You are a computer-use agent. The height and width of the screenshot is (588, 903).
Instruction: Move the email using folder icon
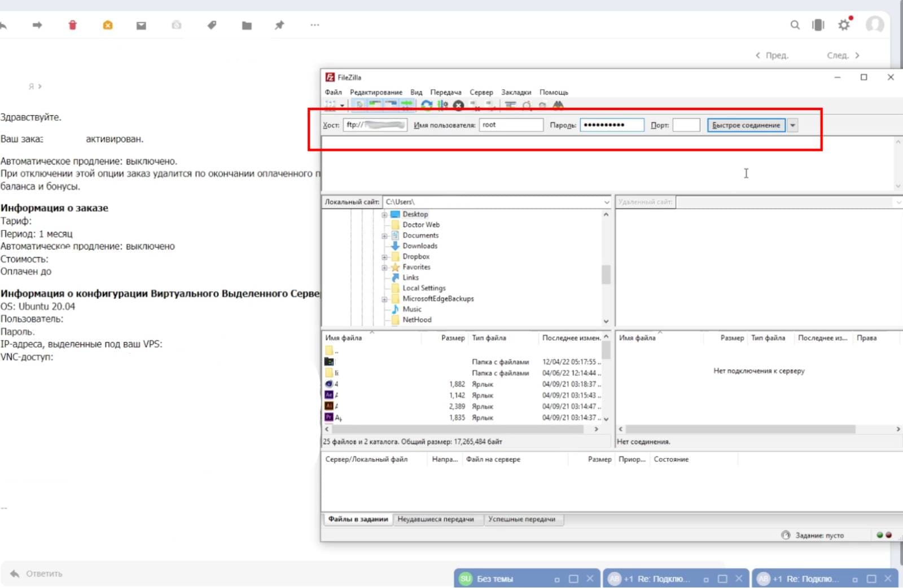(x=247, y=25)
